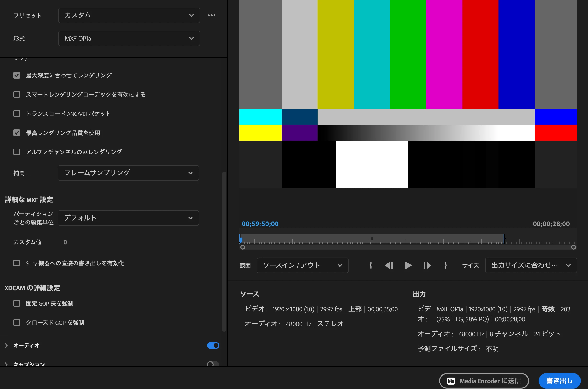Click the Media Encoder に送信 button
Viewport: 588px width, 389px height.
484,381
